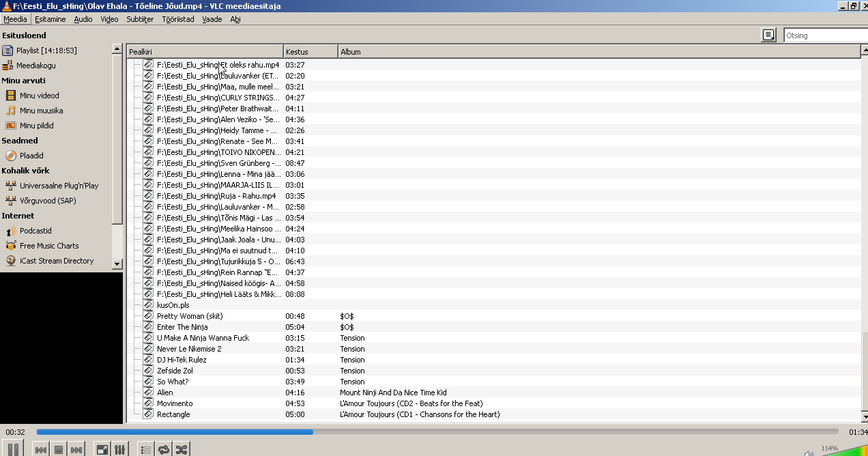Select Universaalne Plug'n'Play

click(x=59, y=186)
